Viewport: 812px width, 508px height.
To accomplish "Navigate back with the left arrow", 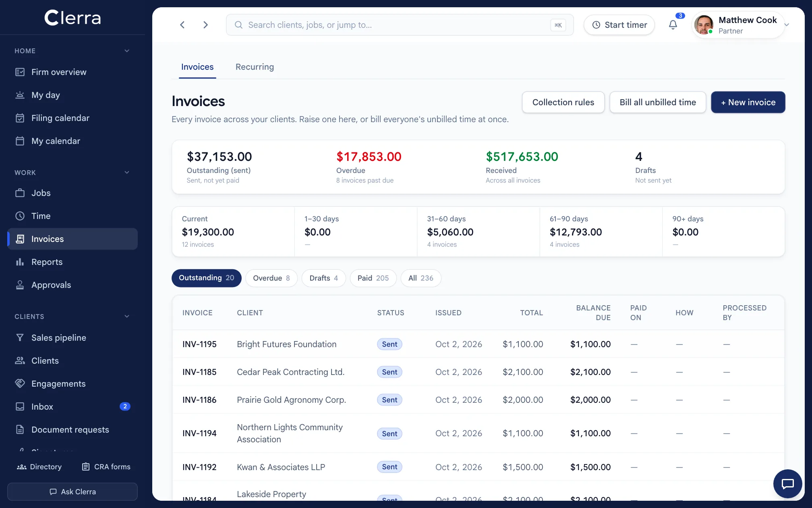I will point(182,25).
